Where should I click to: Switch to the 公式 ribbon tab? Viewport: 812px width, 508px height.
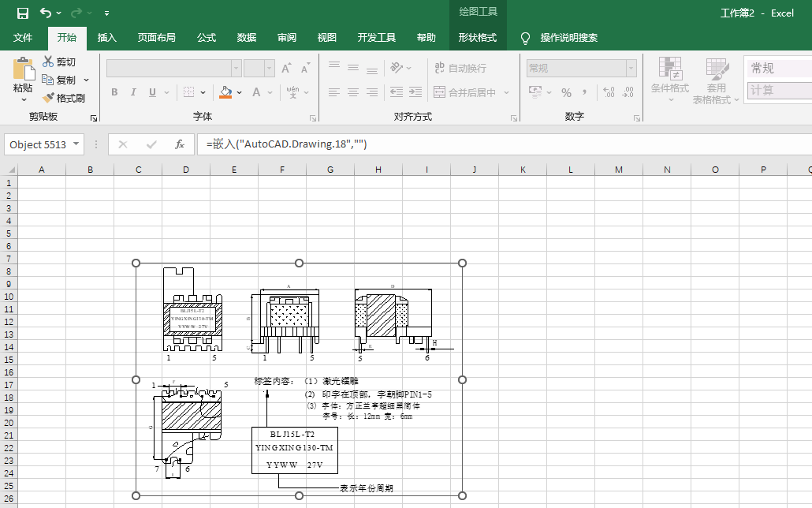point(206,37)
